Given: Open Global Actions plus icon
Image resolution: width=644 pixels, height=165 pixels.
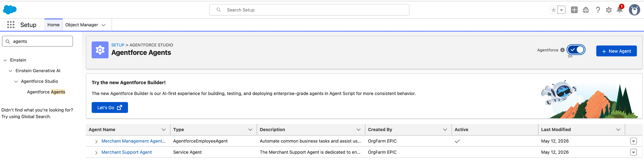Looking at the screenshot, I should pyautogui.click(x=574, y=10).
